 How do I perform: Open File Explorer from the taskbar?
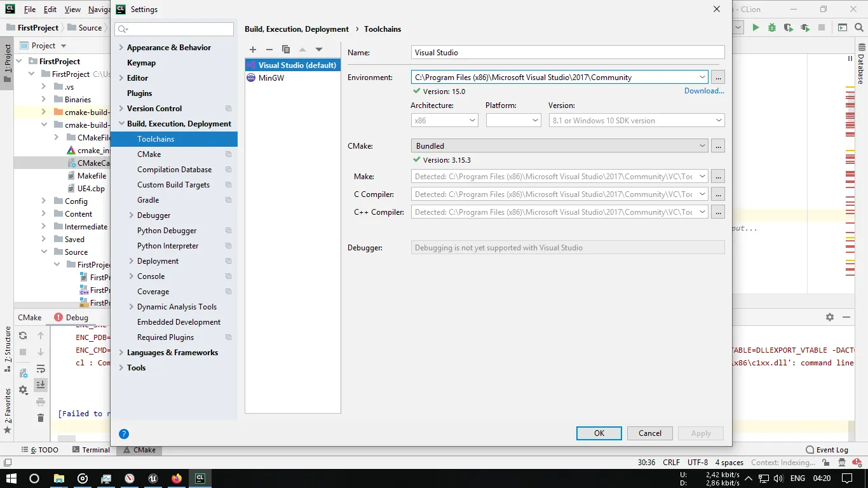[x=58, y=478]
